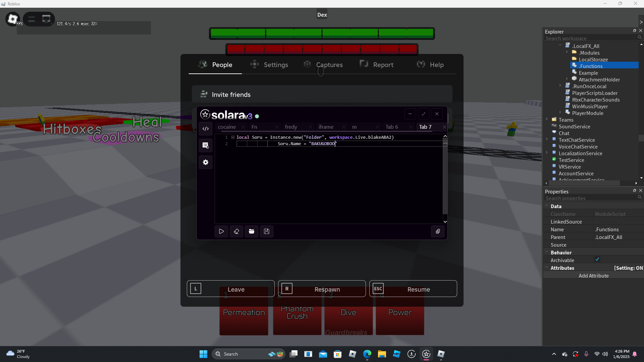The height and width of the screenshot is (362, 644).
Task: Expand the Teams tree node
Action: tap(547, 119)
